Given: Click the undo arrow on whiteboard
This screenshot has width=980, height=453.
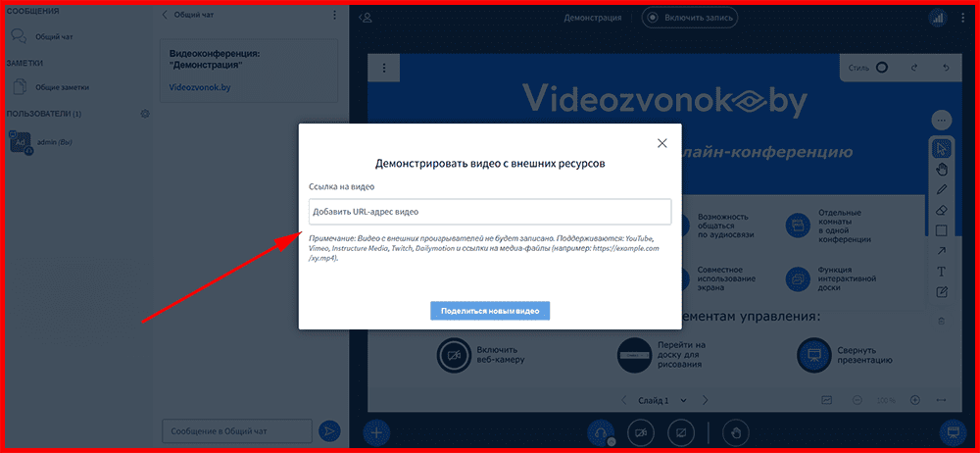Looking at the screenshot, I should click(x=947, y=68).
